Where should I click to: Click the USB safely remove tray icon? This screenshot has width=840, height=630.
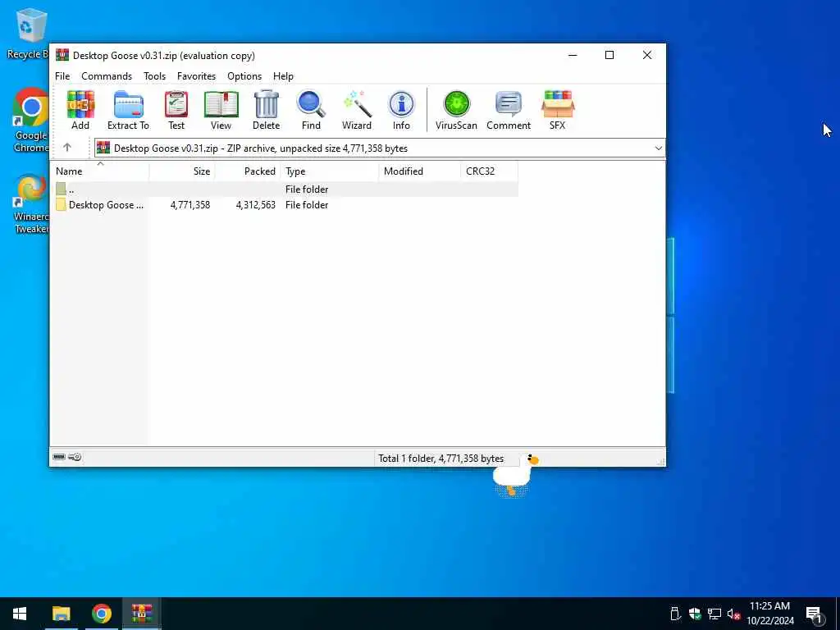tap(676, 614)
